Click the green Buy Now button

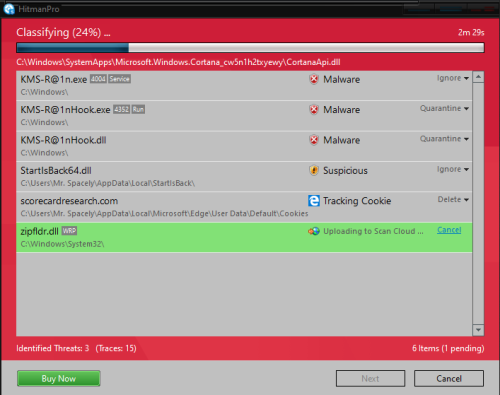click(x=59, y=379)
